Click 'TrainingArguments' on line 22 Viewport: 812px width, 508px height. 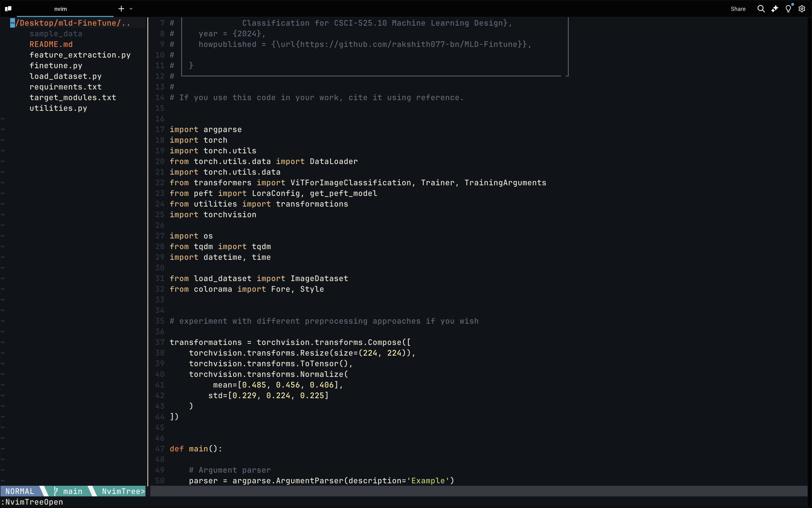click(505, 183)
